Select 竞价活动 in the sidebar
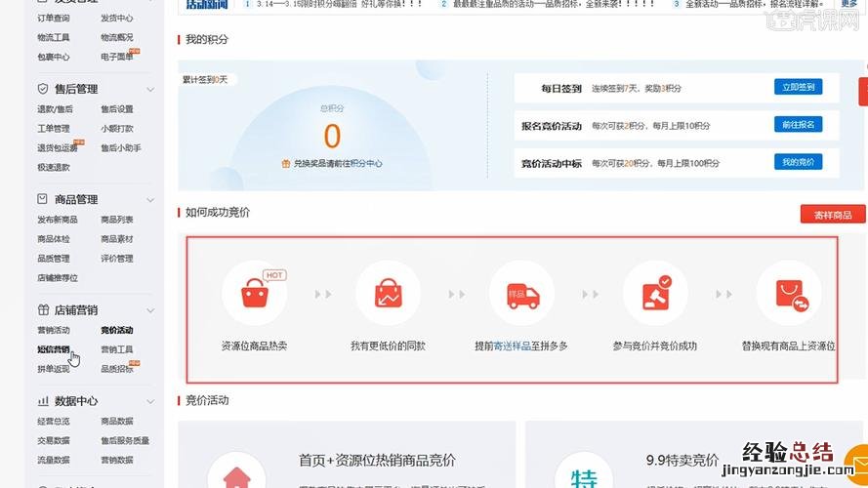The width and height of the screenshot is (868, 488). point(117,330)
